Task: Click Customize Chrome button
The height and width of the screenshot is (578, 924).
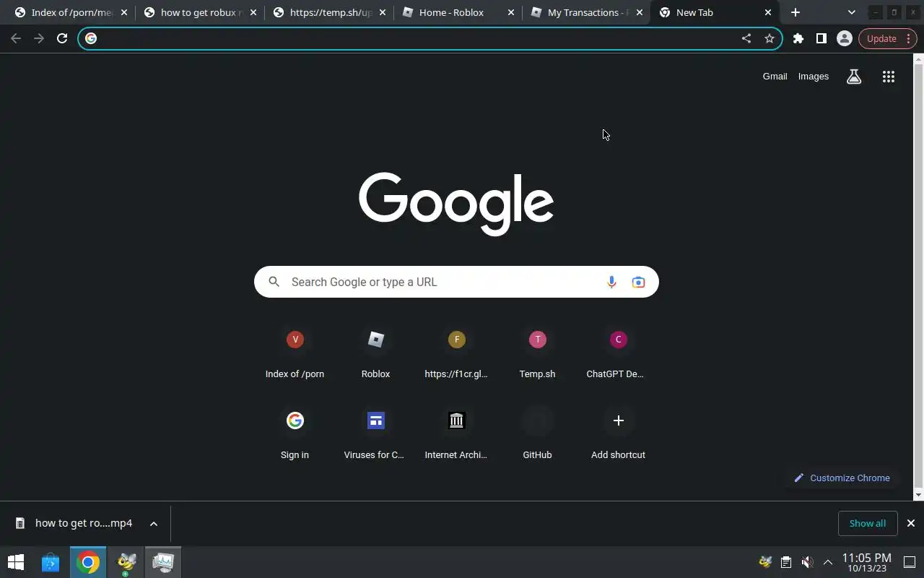Action: pyautogui.click(x=842, y=478)
